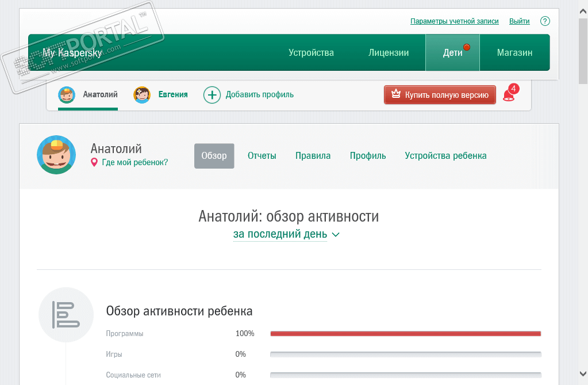This screenshot has height=385, width=588.
Task: Switch to the Анатолий profile tab
Action: (x=88, y=94)
